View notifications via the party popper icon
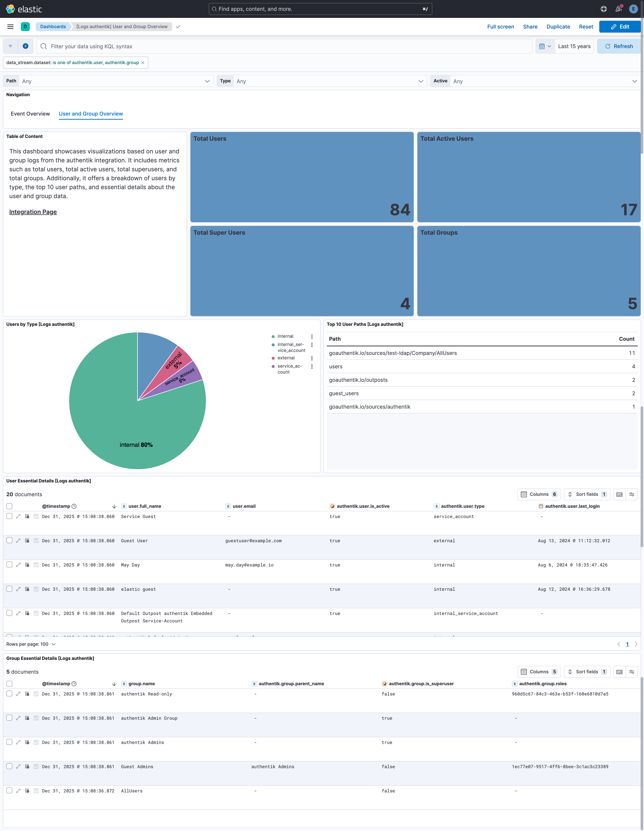 [x=618, y=9]
